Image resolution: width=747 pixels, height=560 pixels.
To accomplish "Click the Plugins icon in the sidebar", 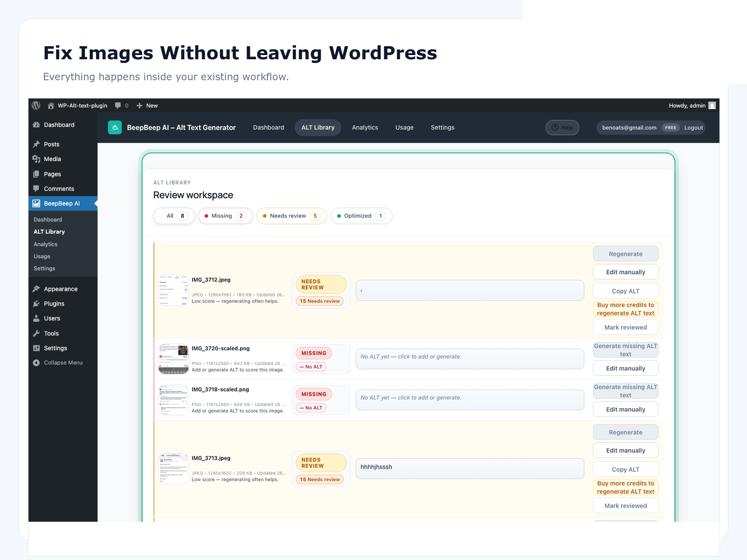I will pos(36,303).
